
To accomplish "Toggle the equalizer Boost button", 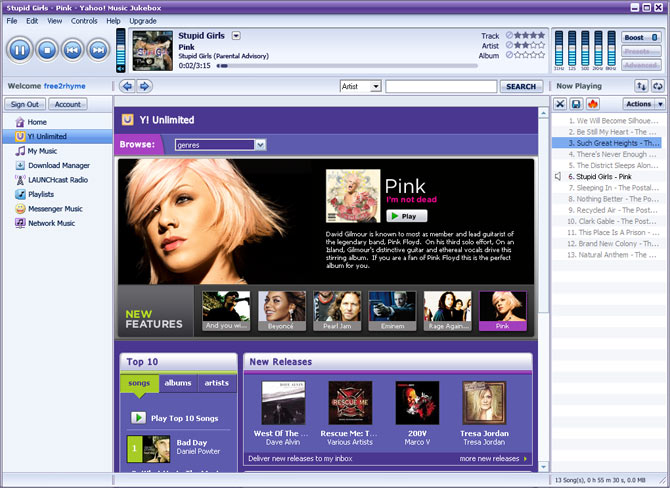I will click(640, 37).
